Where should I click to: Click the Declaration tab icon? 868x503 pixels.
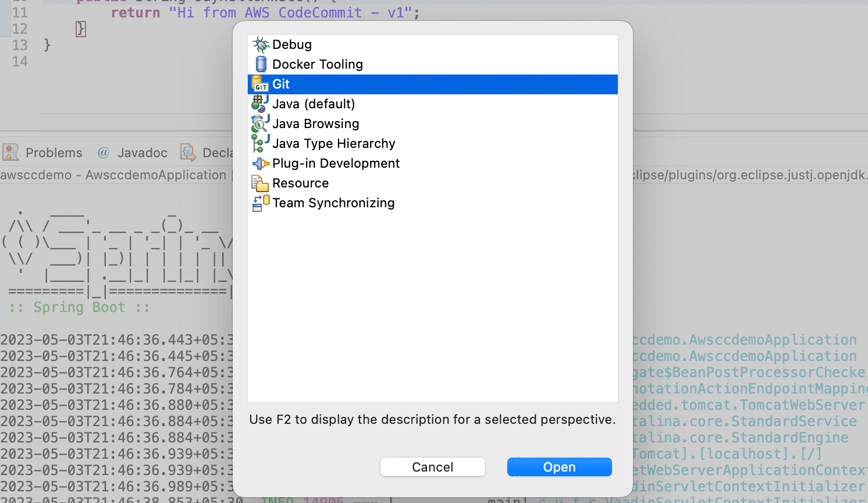[x=188, y=153]
